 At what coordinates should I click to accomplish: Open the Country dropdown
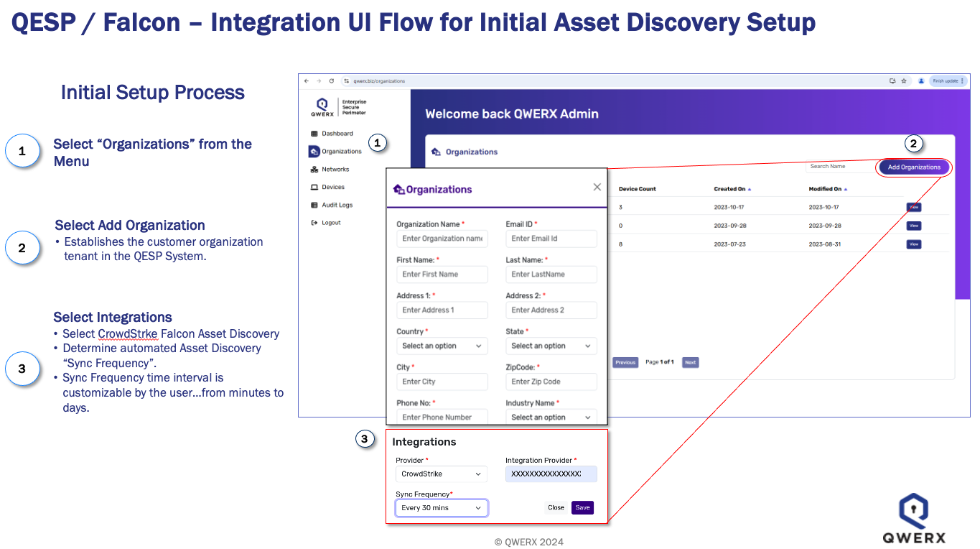(442, 346)
